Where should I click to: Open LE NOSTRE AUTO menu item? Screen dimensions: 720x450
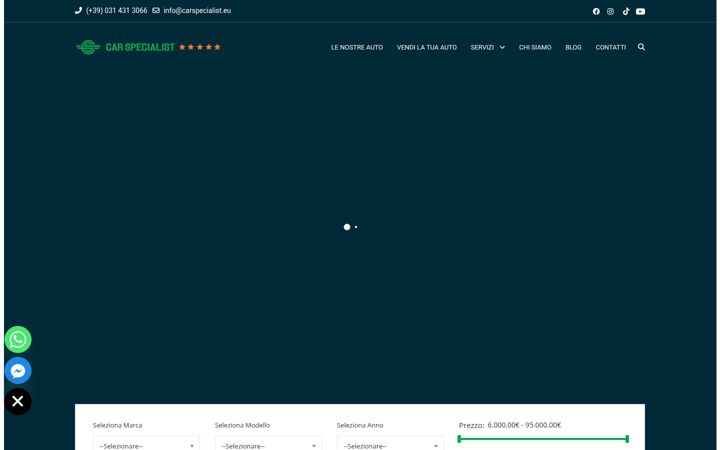point(357,47)
